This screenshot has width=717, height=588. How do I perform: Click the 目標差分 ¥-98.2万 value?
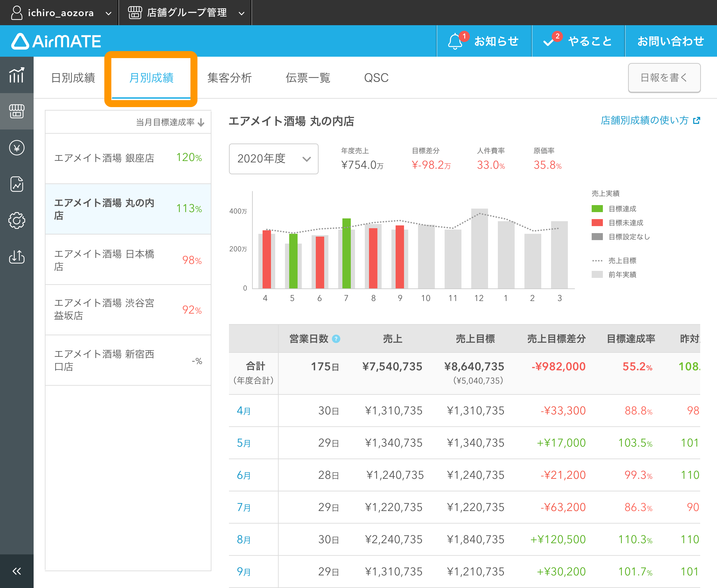click(x=431, y=165)
